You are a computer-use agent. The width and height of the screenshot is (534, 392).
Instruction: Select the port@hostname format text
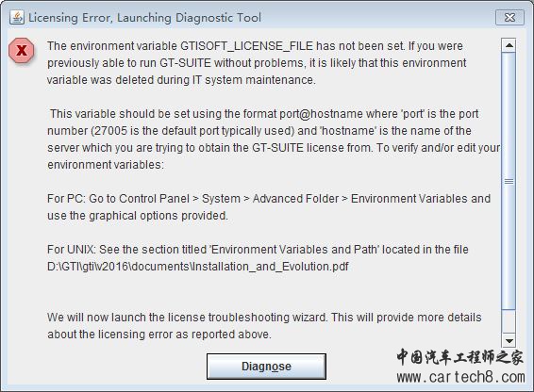point(321,114)
